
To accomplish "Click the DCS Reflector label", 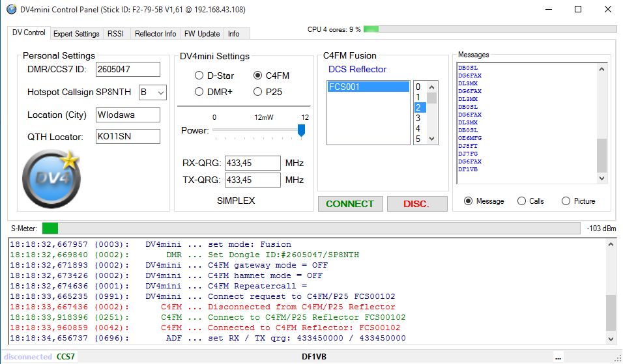I will [357, 69].
